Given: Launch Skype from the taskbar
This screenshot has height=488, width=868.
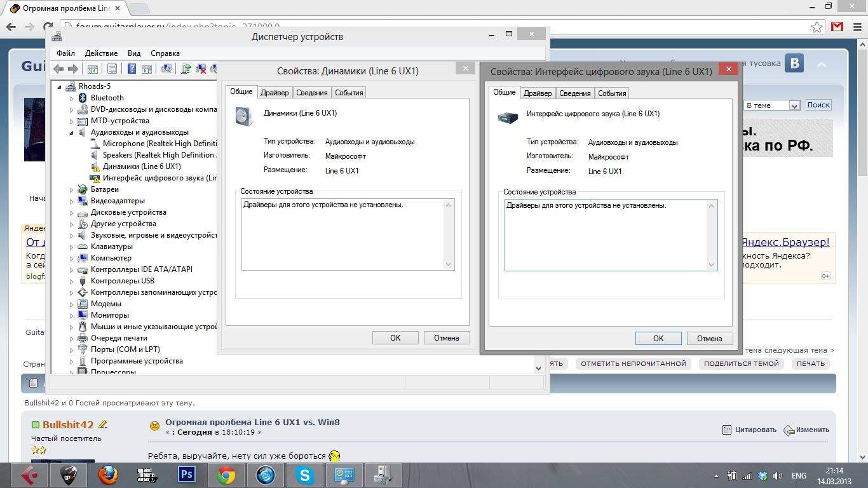Looking at the screenshot, I should [x=304, y=475].
